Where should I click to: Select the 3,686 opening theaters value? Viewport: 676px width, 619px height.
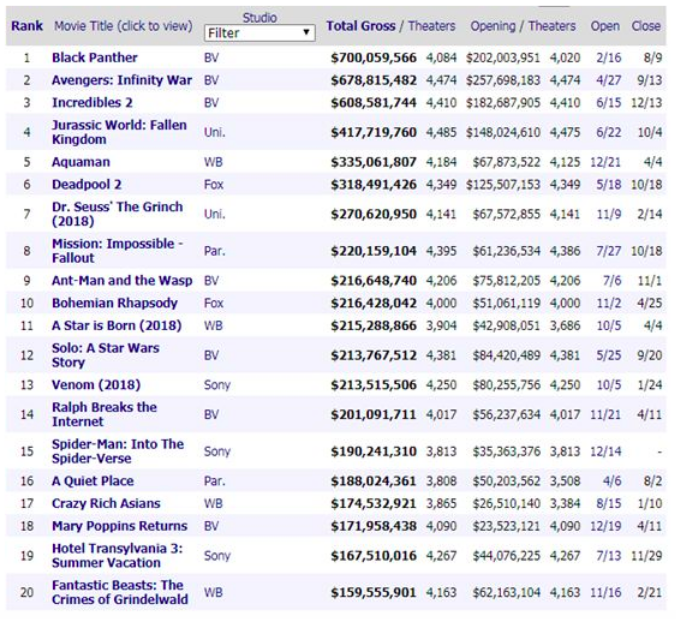pos(565,325)
